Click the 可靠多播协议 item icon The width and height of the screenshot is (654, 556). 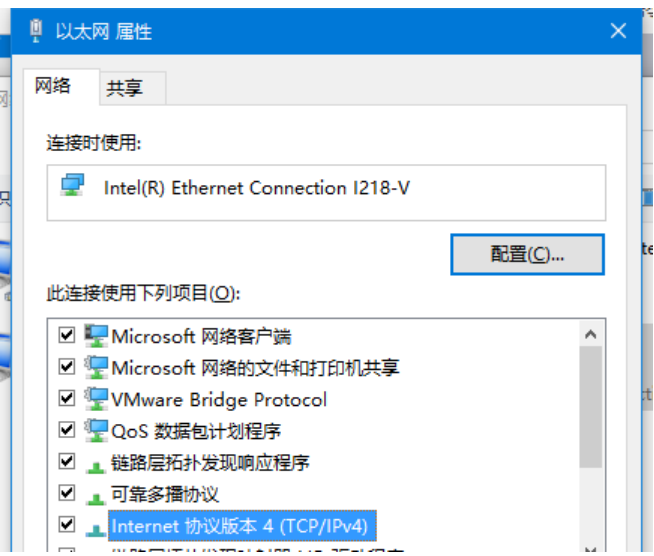[96, 499]
